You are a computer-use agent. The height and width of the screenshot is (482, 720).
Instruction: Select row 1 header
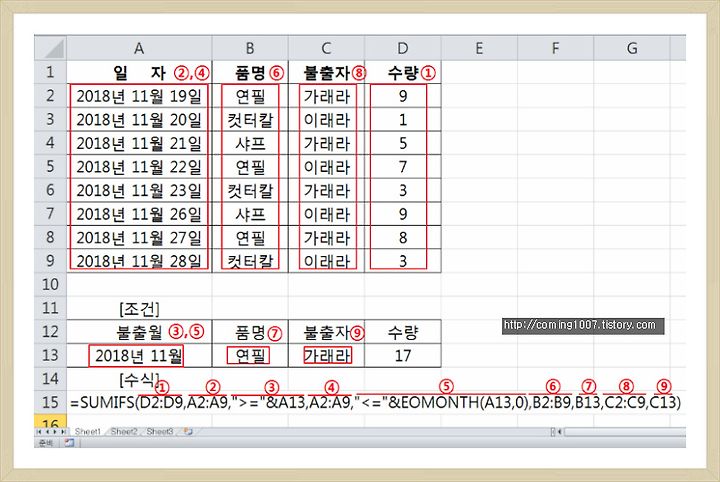(x=50, y=72)
